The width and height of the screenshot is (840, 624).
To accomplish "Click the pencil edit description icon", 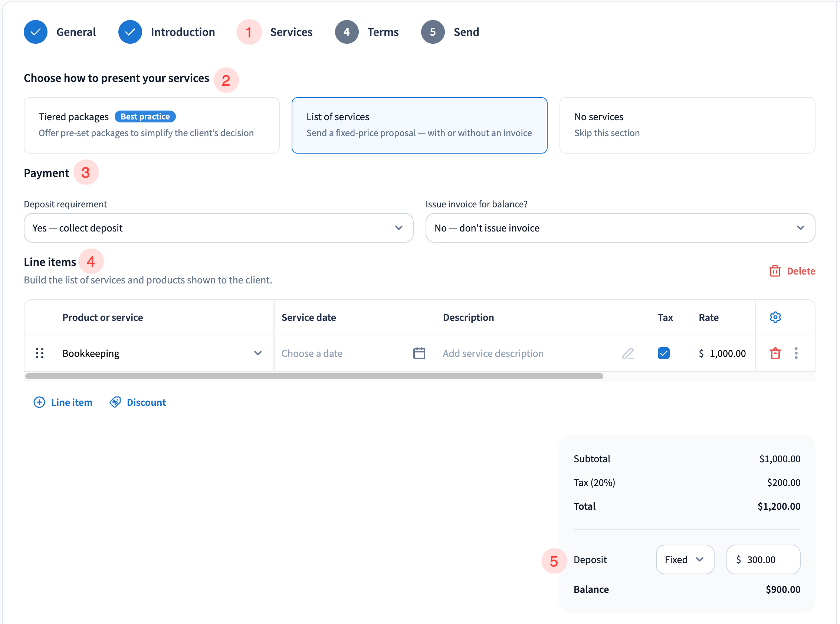I will click(628, 353).
